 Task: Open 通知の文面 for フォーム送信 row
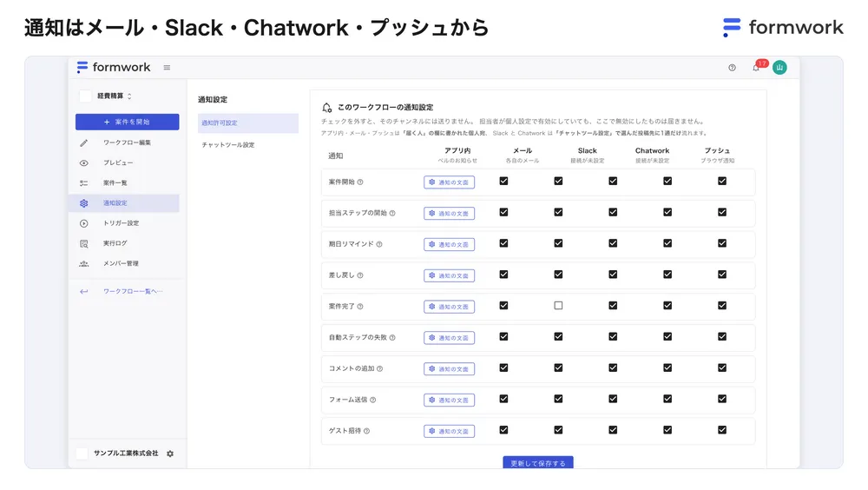(449, 400)
